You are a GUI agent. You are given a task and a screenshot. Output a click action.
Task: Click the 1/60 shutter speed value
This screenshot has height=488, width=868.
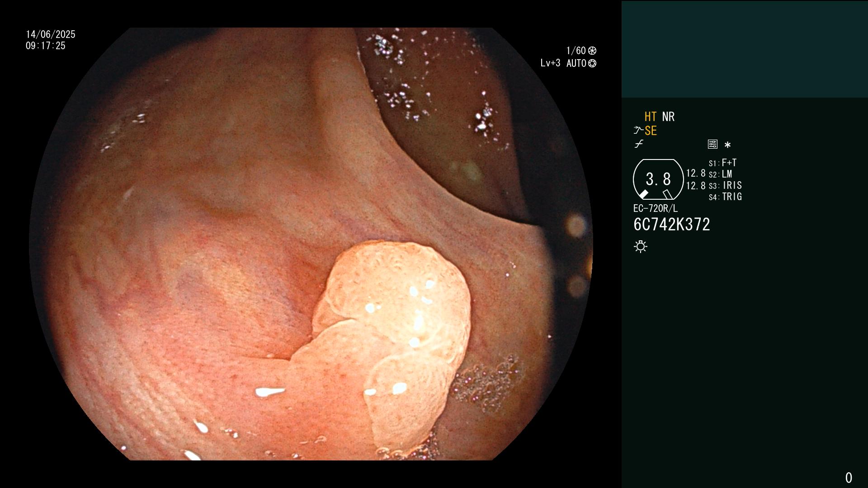tap(576, 51)
